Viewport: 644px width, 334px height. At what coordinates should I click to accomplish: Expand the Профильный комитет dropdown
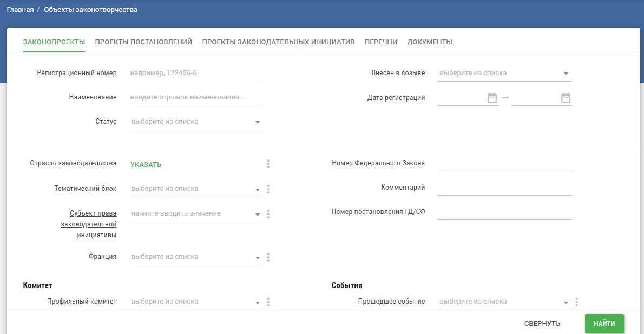196,302
